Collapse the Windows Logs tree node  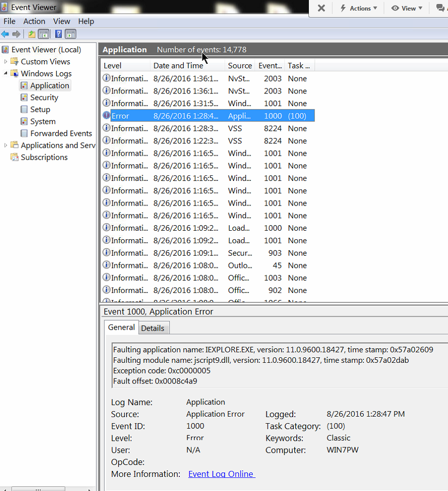coord(6,73)
